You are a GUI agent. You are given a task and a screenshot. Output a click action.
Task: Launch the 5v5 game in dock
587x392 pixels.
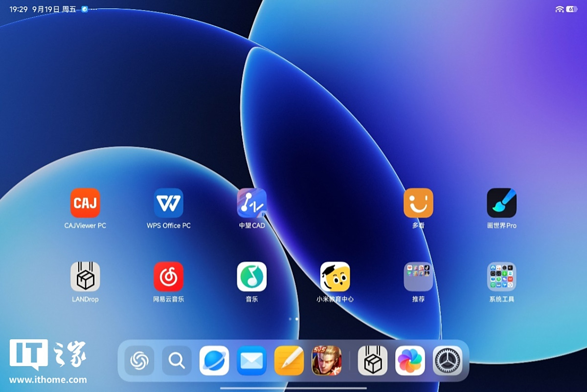326,361
